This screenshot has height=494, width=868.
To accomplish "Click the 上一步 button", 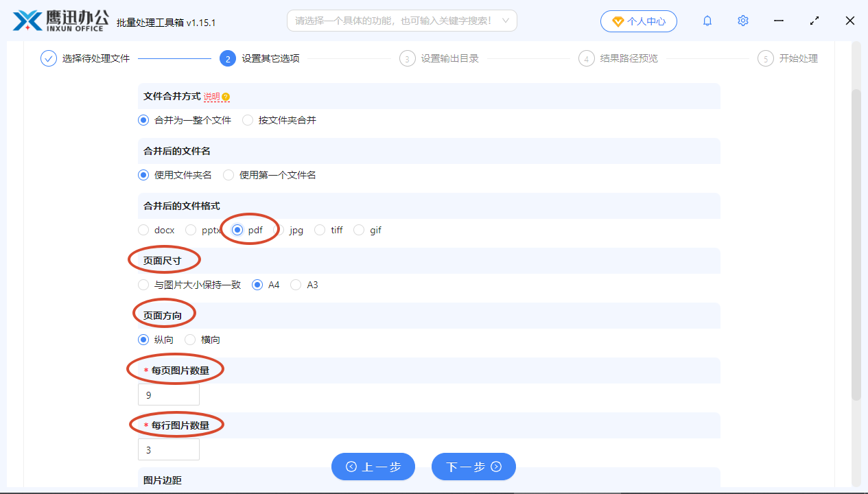I will (373, 467).
